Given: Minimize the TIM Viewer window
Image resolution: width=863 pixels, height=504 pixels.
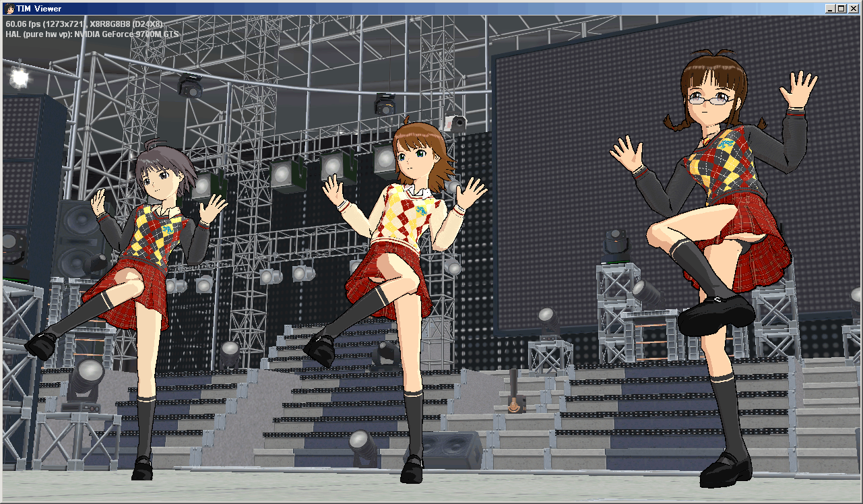Looking at the screenshot, I should pos(830,9).
